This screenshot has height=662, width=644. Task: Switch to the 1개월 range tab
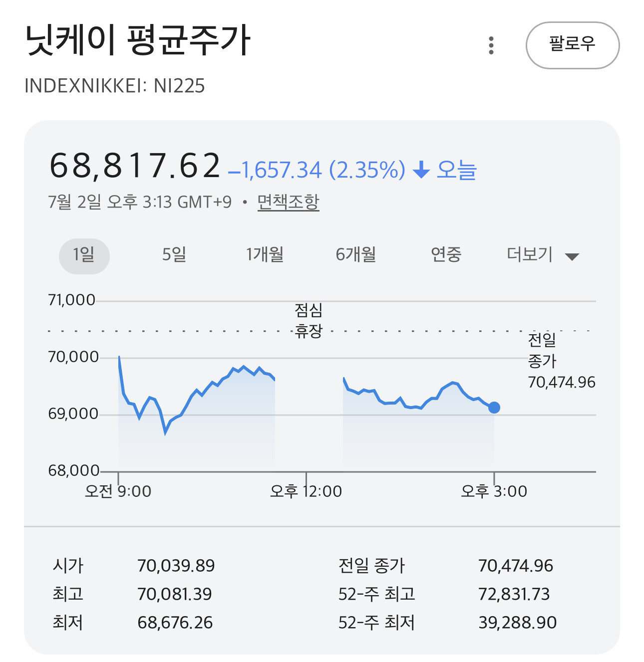(x=265, y=255)
